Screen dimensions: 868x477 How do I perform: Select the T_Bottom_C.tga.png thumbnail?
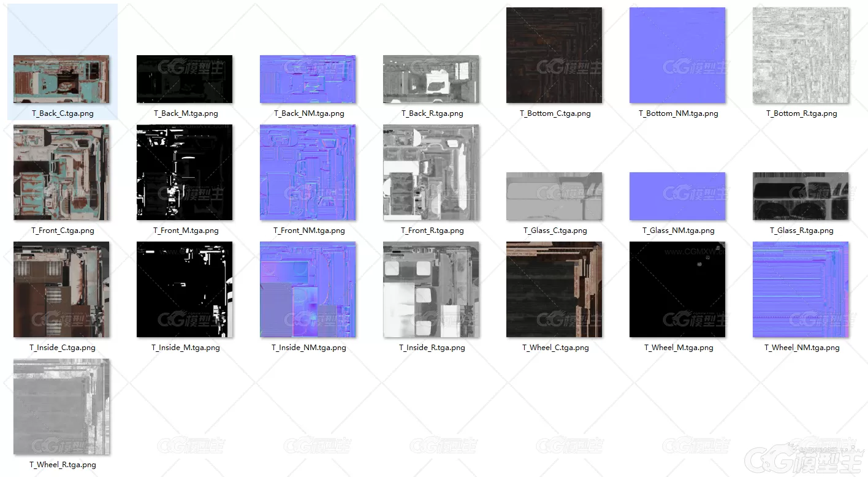coord(554,55)
